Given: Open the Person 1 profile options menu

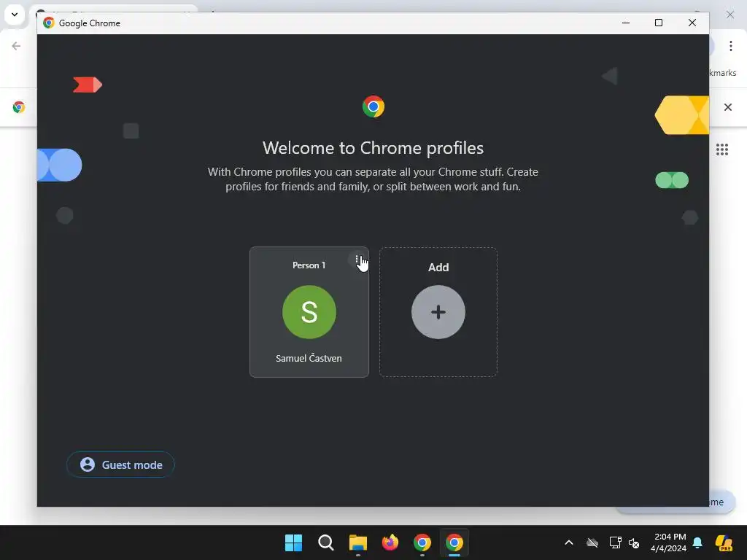Looking at the screenshot, I should pos(357,260).
